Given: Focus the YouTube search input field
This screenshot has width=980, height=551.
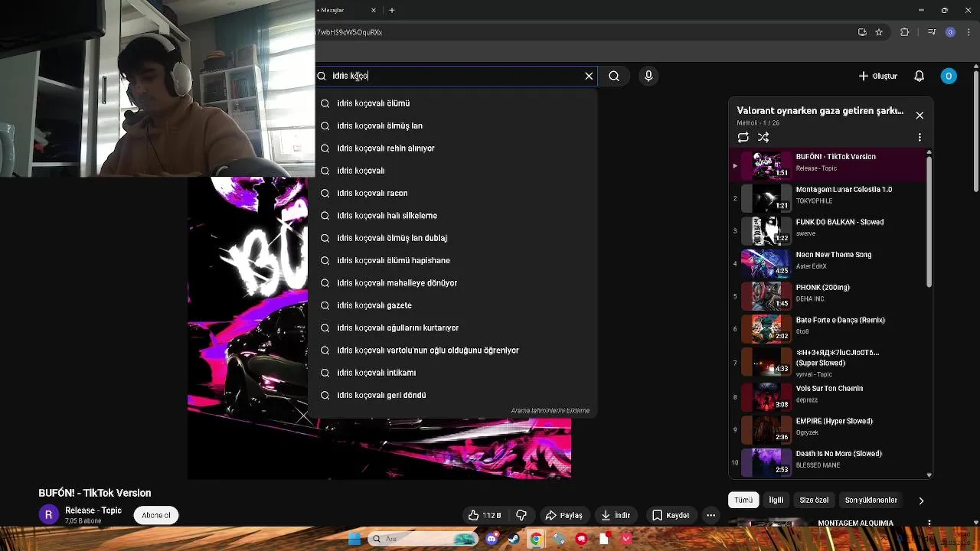Looking at the screenshot, I should point(456,76).
